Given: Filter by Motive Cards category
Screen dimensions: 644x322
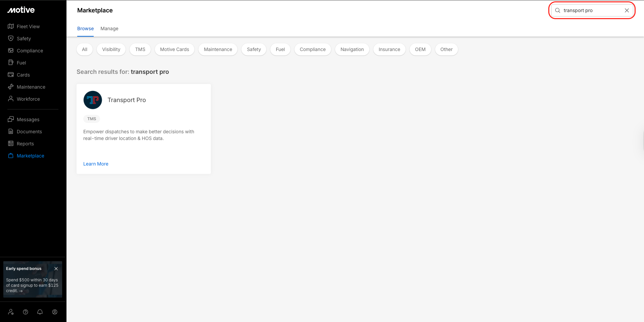Looking at the screenshot, I should point(175,49).
